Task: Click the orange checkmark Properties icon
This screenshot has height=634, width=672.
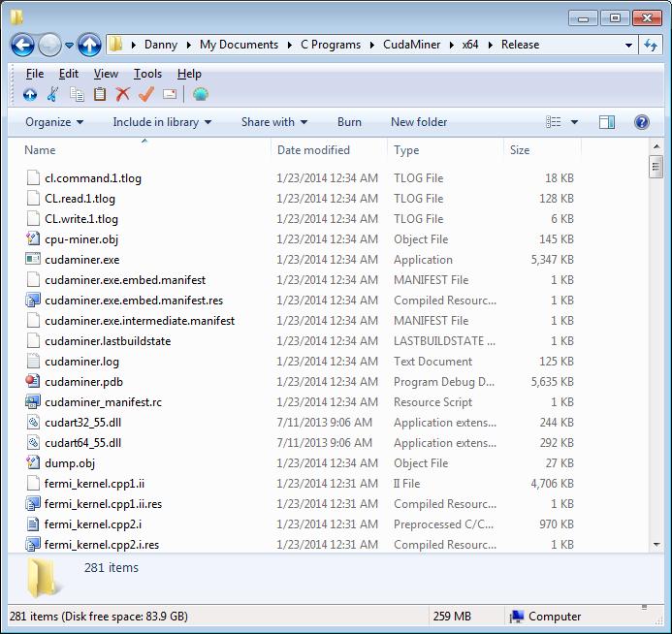Action: (146, 94)
